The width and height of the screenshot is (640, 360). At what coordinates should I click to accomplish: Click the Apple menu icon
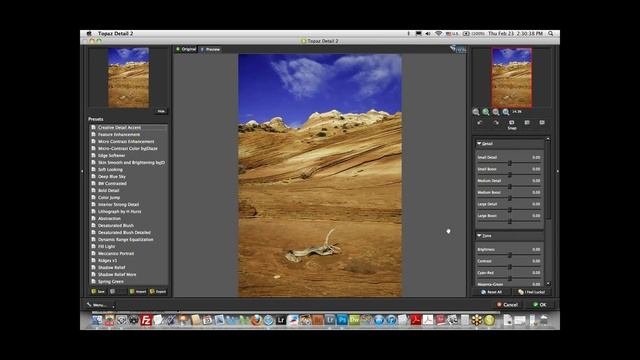click(x=89, y=33)
